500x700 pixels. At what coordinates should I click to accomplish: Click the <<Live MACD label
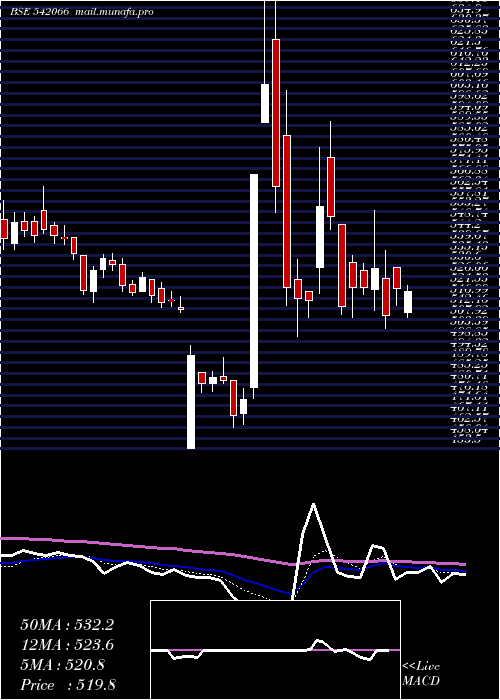421,674
